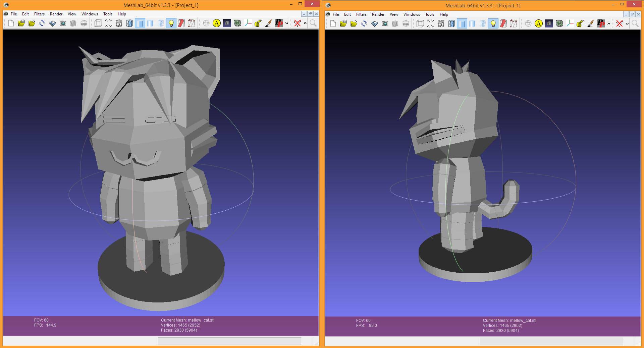This screenshot has width=644, height=348.
Task: Open the Filters menu in left window
Action: [39, 14]
